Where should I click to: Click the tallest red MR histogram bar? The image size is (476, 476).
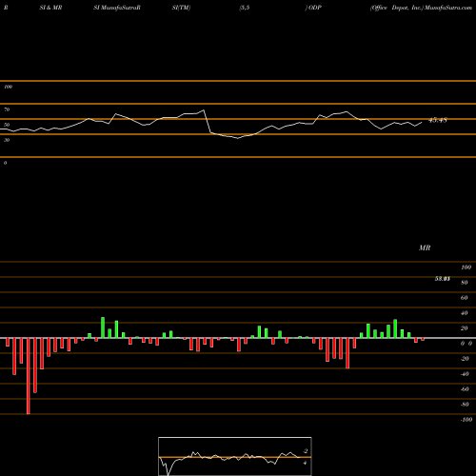tap(29, 376)
